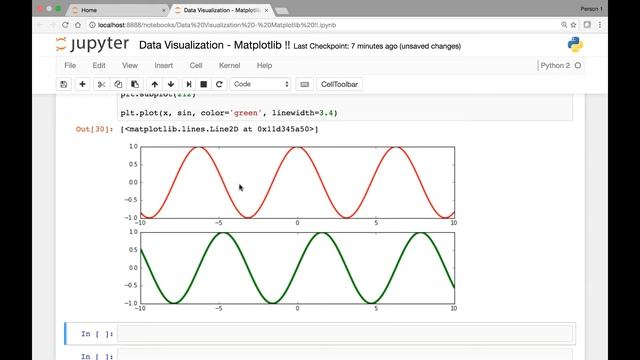The image size is (640, 360).
Task: Click the matplotlib.lines.Line2D output text
Action: click(220, 129)
